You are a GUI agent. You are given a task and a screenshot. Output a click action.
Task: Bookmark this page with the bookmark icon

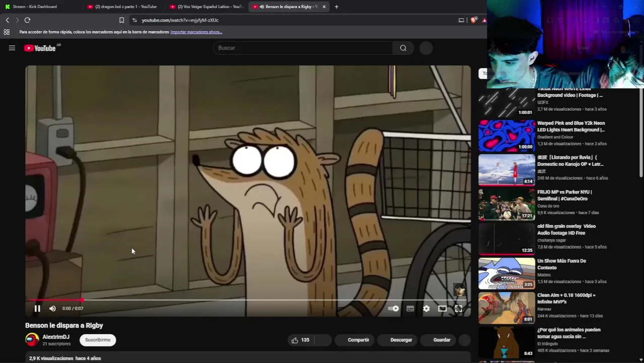tap(121, 20)
